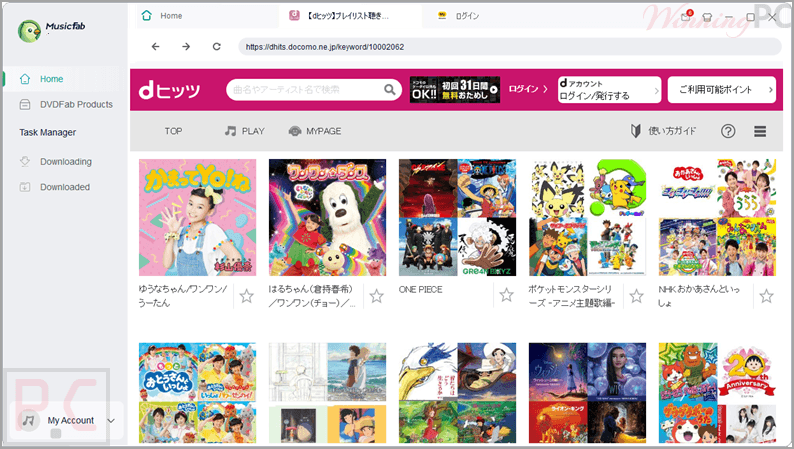Open the 20th Anniversary playlist cover

717,393
